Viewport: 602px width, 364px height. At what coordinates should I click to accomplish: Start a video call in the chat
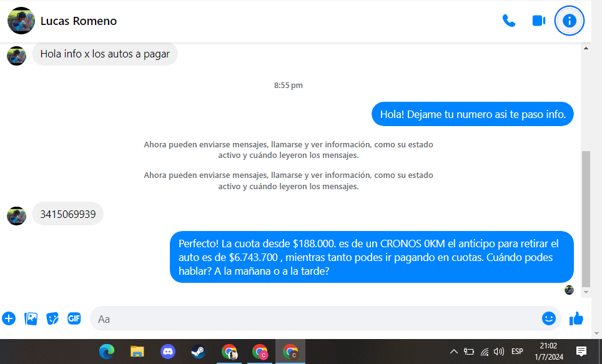(538, 21)
